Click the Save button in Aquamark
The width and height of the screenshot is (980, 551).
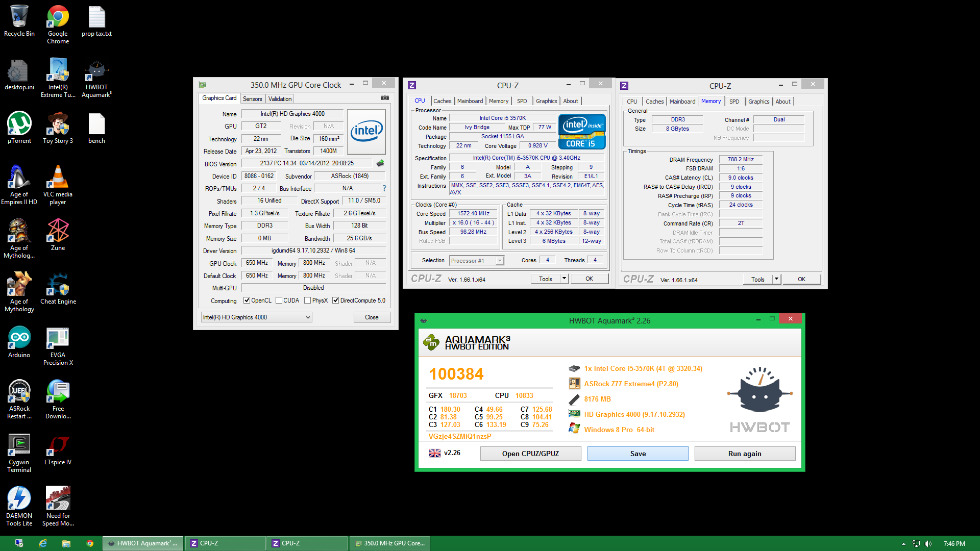(638, 454)
